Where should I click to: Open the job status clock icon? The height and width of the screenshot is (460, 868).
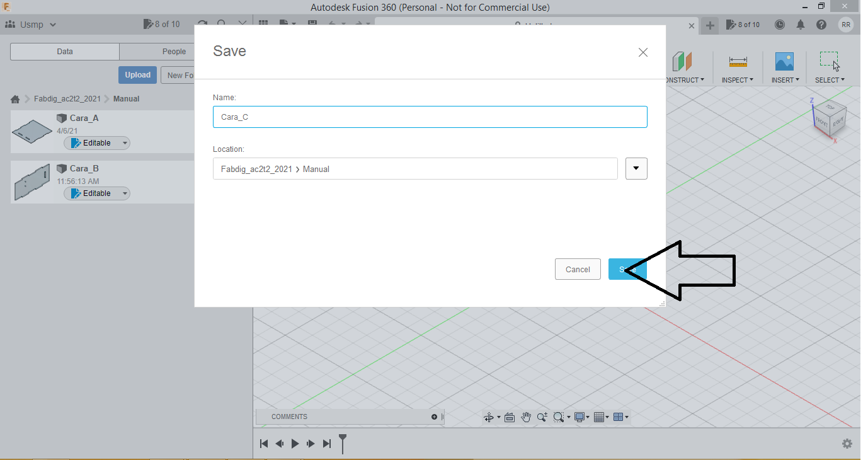(780, 25)
